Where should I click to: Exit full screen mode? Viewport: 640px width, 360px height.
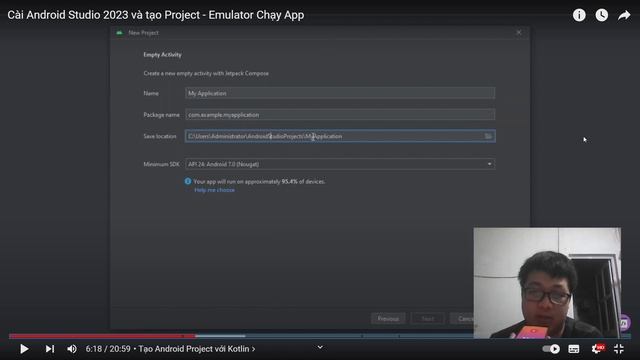pos(619,349)
